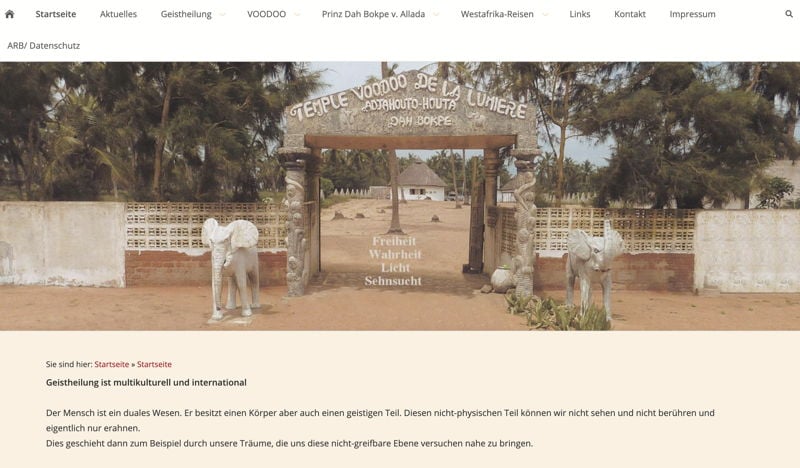Open the Startseite menu item
This screenshot has height=468, width=800.
pyautogui.click(x=56, y=14)
